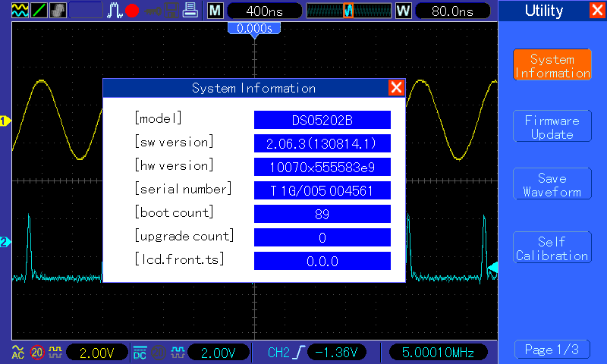
Task: Click the [hw version] label
Action: pyautogui.click(x=174, y=165)
